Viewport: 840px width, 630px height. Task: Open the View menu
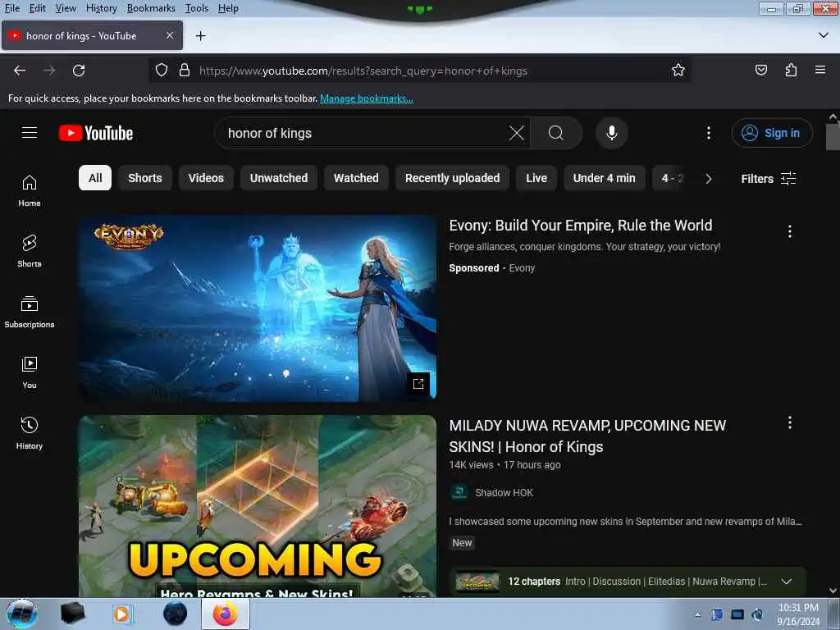(x=66, y=8)
